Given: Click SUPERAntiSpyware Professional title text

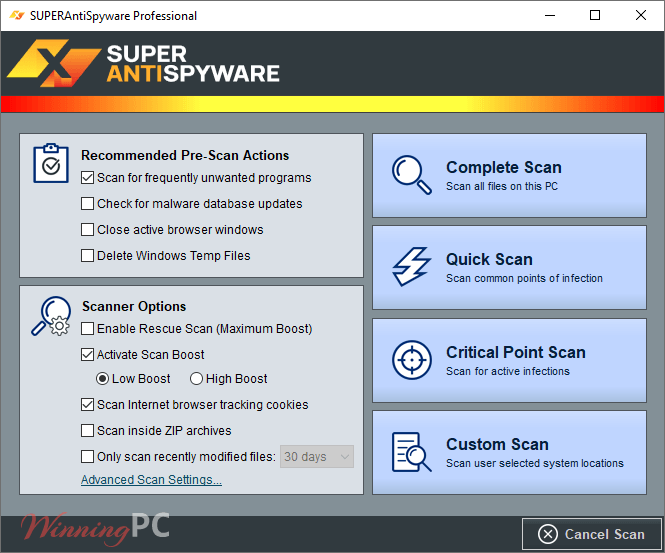Looking at the screenshot, I should click(x=113, y=16).
